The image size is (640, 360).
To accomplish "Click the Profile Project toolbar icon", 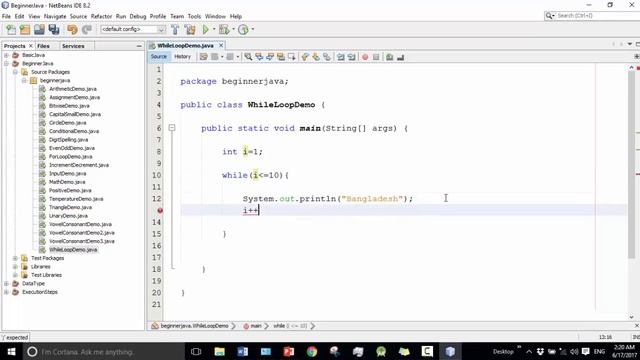I will (x=243, y=29).
